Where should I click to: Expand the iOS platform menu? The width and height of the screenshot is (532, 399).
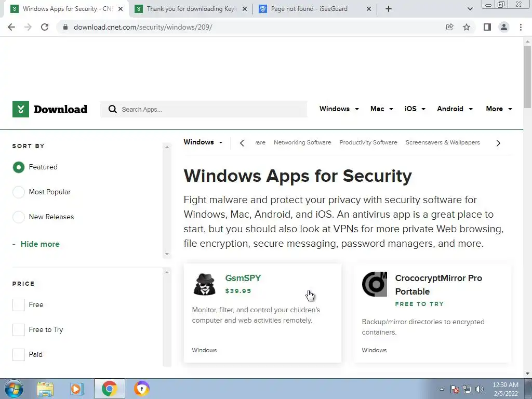(415, 109)
